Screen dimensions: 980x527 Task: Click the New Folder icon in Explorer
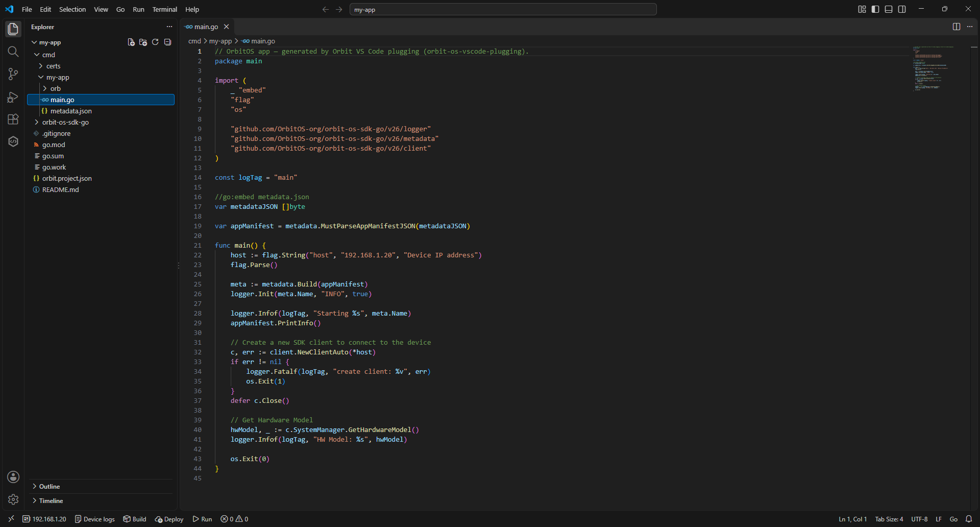click(143, 42)
